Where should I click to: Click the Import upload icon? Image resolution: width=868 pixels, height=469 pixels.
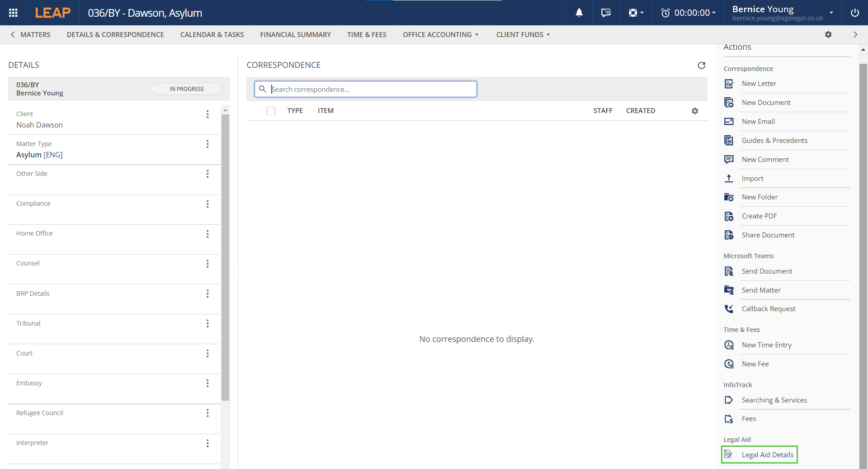pyautogui.click(x=729, y=179)
